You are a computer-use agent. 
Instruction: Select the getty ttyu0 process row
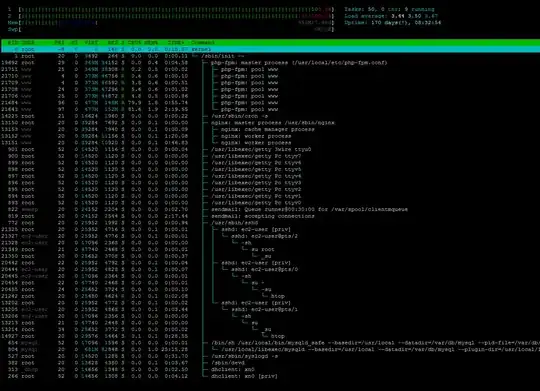click(270, 149)
